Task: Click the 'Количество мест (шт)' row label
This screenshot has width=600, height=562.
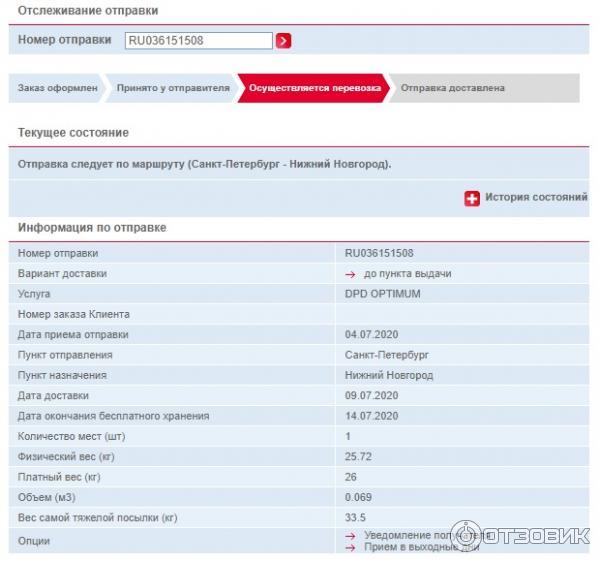Action: tap(72, 437)
